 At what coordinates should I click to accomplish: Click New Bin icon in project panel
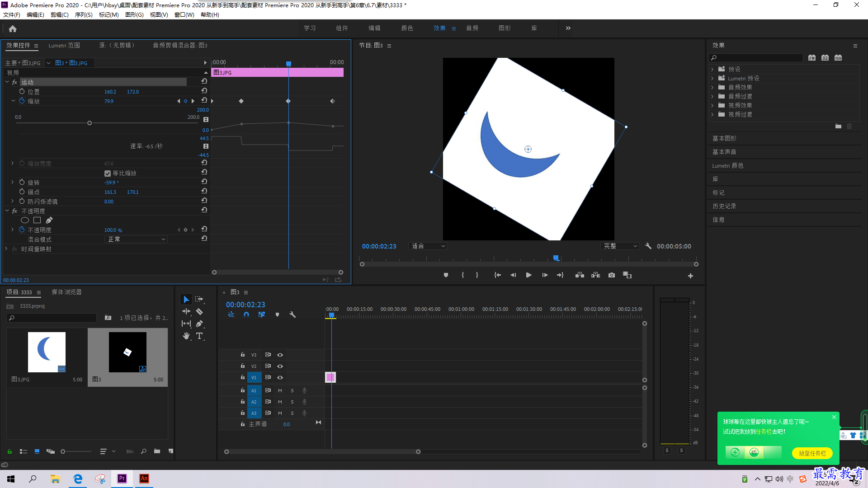157,451
